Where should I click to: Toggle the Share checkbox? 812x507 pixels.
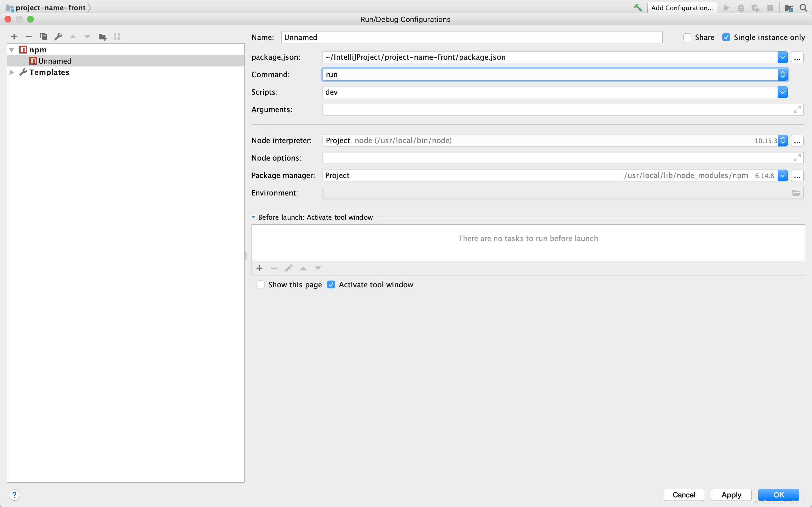[687, 37]
